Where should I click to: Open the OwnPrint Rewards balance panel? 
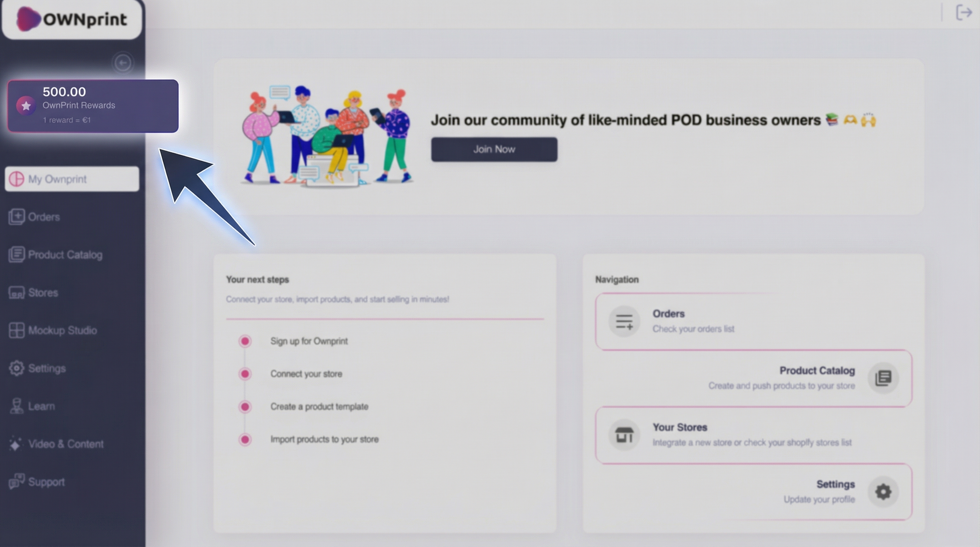[93, 105]
